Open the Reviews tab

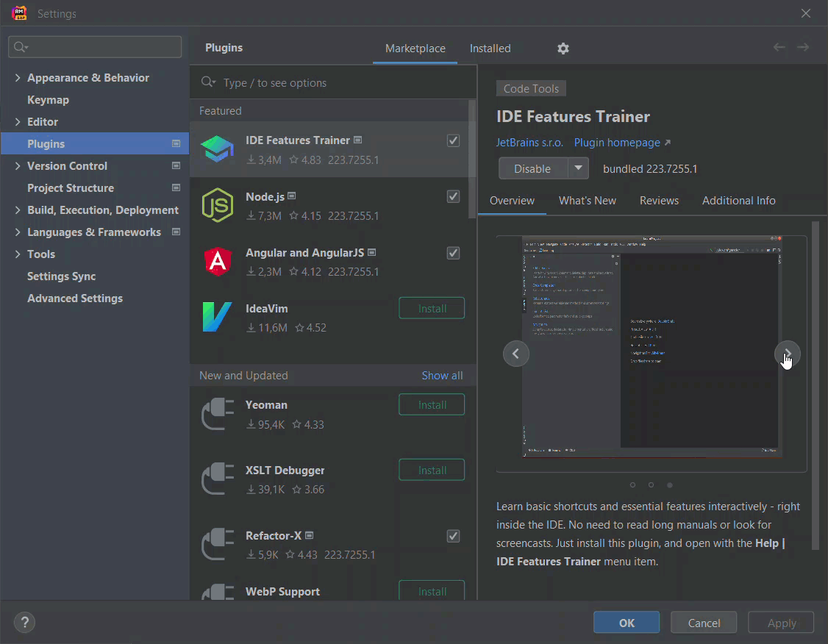click(x=659, y=201)
